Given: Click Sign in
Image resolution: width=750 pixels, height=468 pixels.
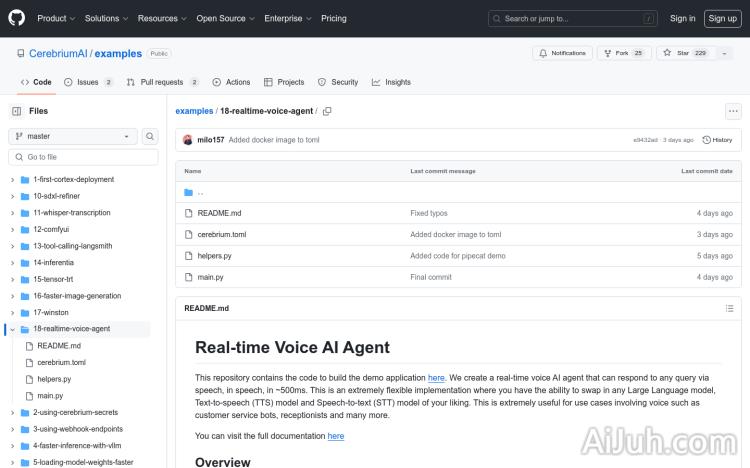Looking at the screenshot, I should [683, 18].
